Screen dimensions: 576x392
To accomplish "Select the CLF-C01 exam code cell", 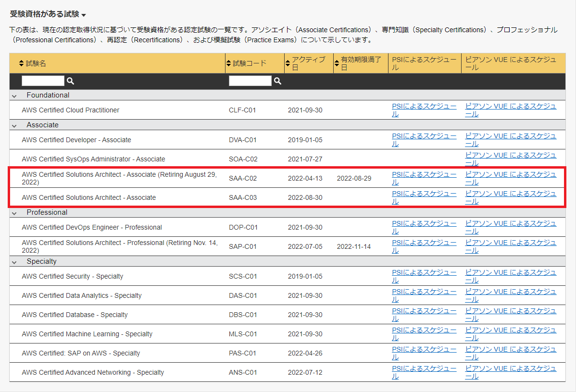I will pos(242,110).
